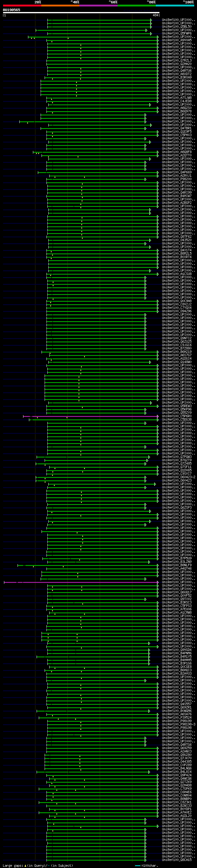Select label UniRef100_Q4RTG6
Viewport: 197px width, 868px height.
pyautogui.click(x=177, y=744)
